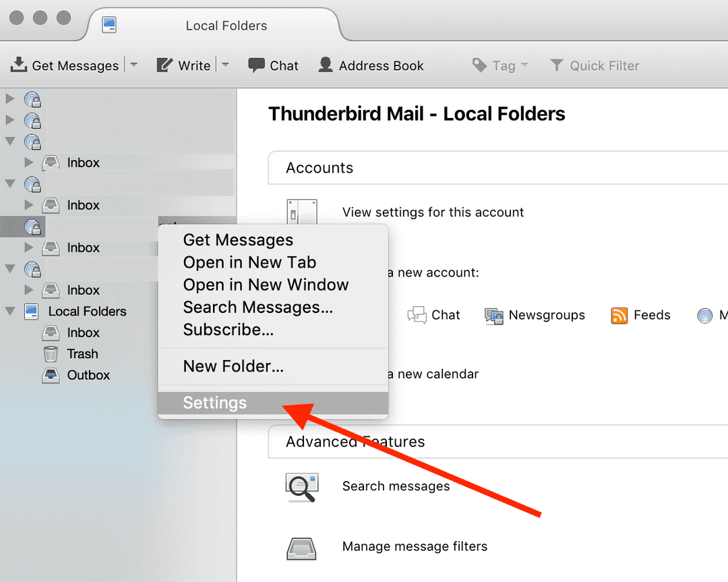
Task: Click the magnifying glass search icon
Action: pos(302,488)
